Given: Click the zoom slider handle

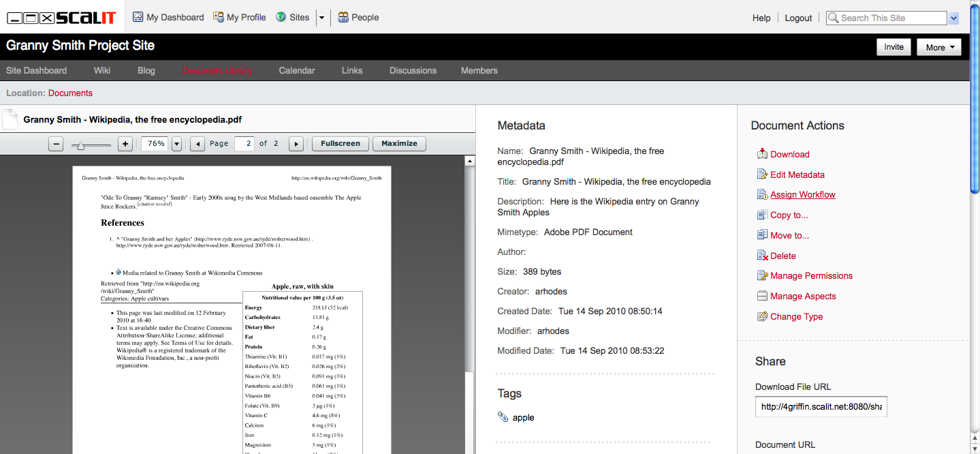Looking at the screenshot, I should click(x=80, y=145).
